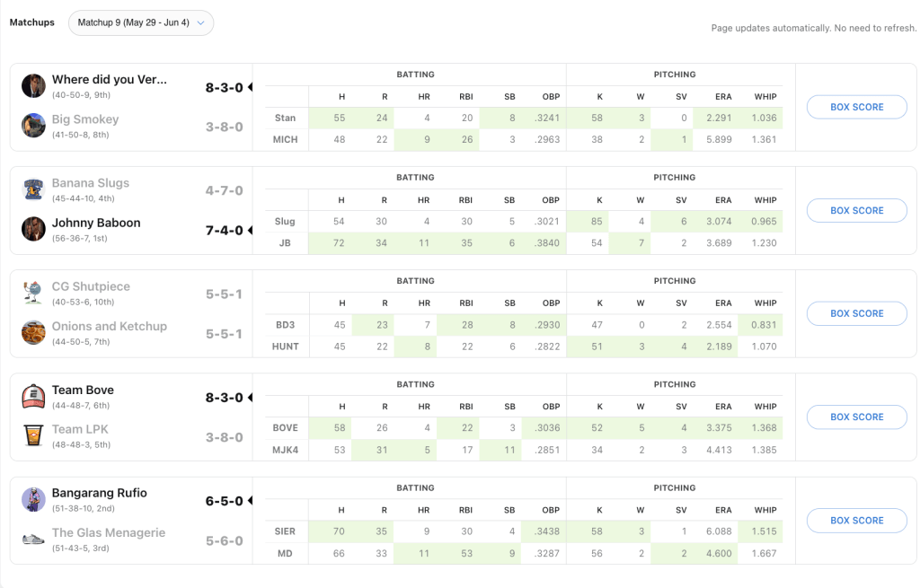The image size is (920, 588).
Task: Select the Matchups heading label
Action: pos(32,22)
